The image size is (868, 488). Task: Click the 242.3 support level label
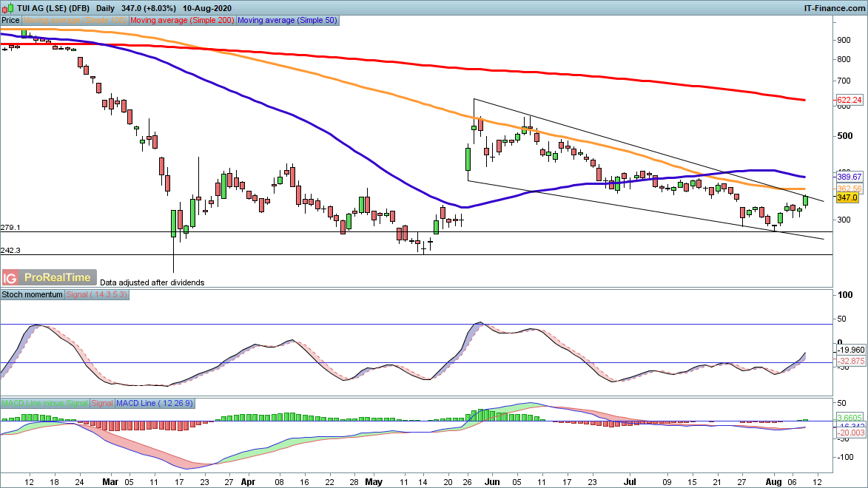[10, 251]
